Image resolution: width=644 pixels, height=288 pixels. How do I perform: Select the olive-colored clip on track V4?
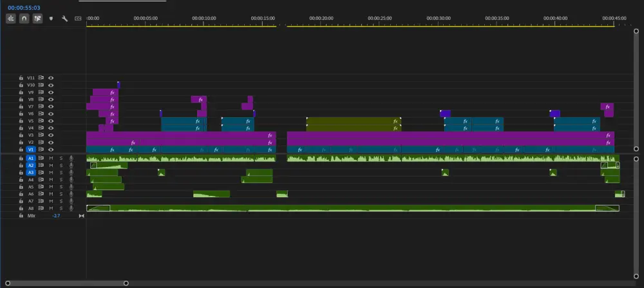pyautogui.click(x=354, y=128)
